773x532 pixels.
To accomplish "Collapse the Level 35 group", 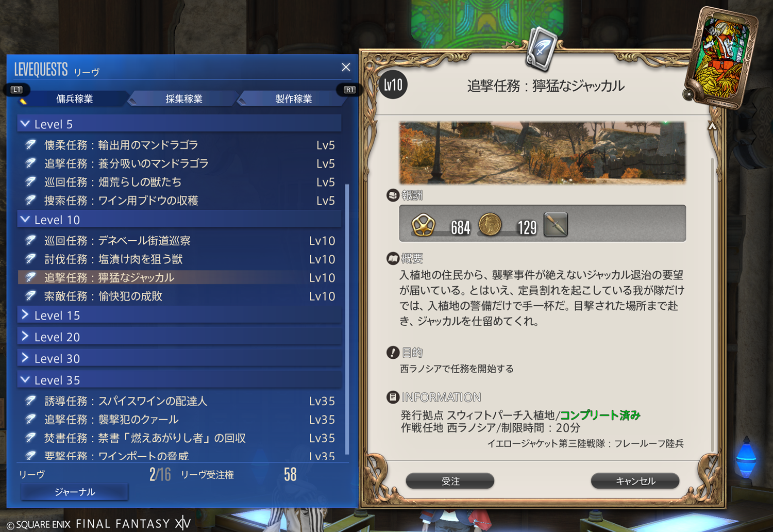I will point(180,380).
